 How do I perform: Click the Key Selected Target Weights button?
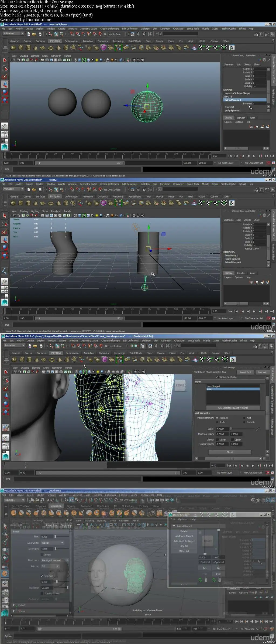tap(233, 408)
